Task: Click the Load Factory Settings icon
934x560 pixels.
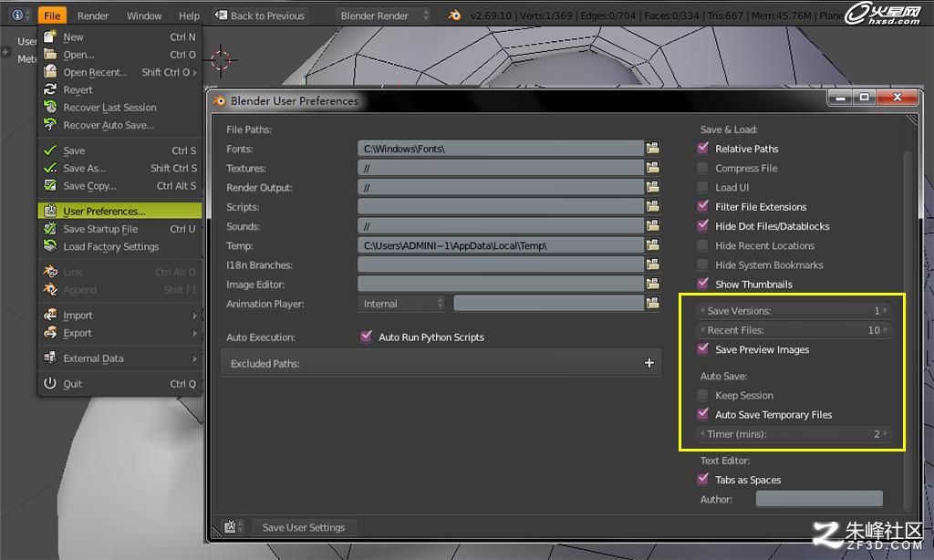Action: [51, 246]
